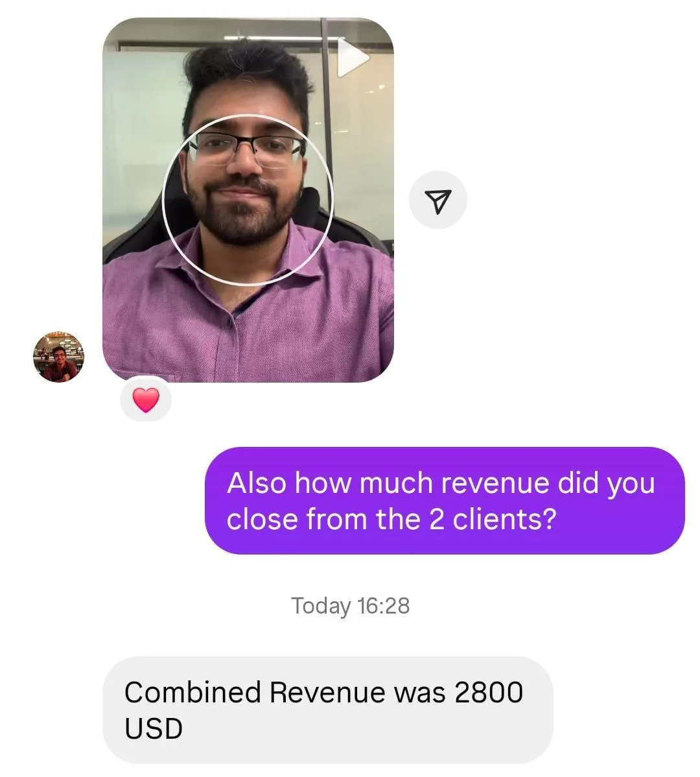Click the gray pill behind the heart reaction
This screenshot has height=777, width=700.
pyautogui.click(x=146, y=400)
